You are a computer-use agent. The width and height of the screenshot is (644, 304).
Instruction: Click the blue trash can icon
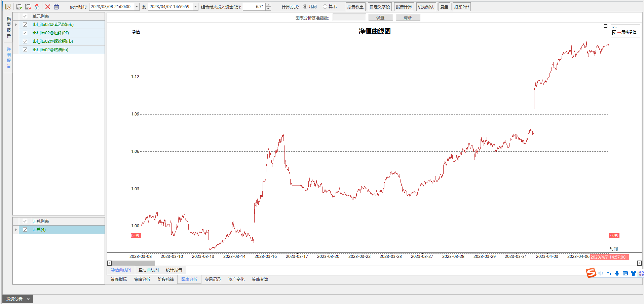[56, 7]
